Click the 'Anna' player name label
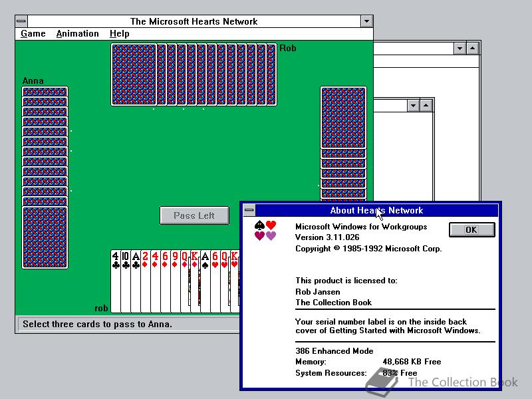532x399 pixels. (33, 80)
